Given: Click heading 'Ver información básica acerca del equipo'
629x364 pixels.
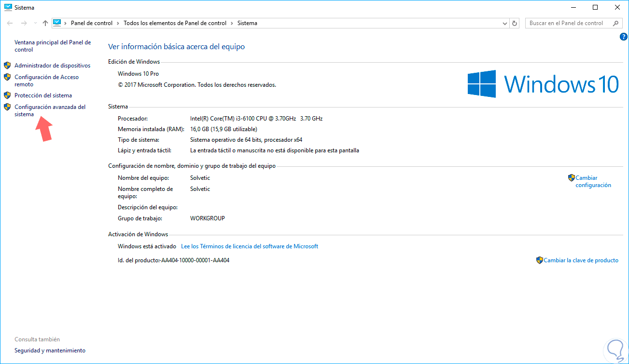Looking at the screenshot, I should (x=176, y=47).
